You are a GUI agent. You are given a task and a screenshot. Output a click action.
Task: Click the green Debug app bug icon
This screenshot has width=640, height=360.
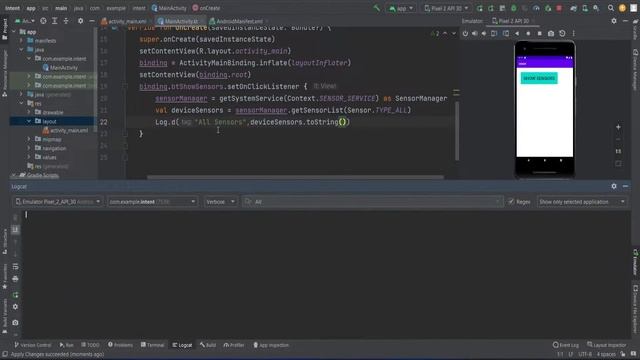point(513,8)
